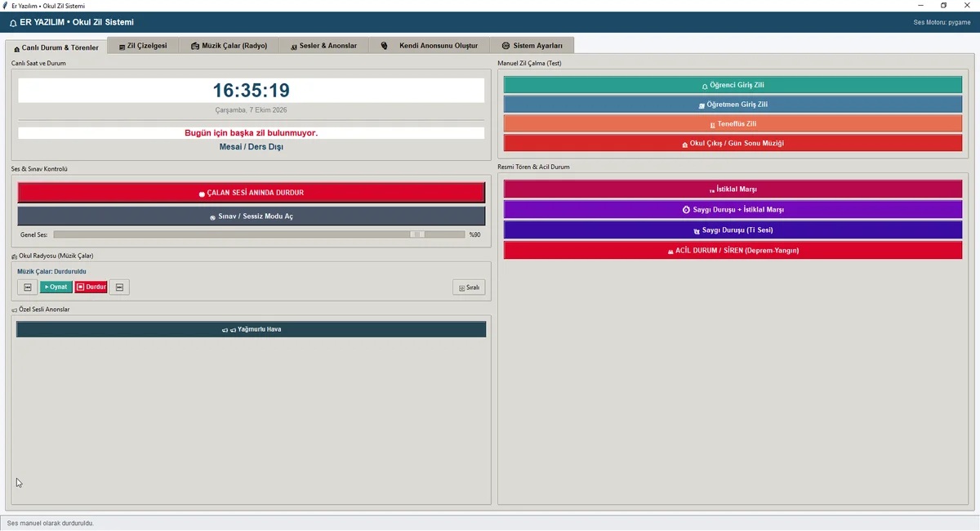Click the %90 volume value
The height and width of the screenshot is (531, 980).
[474, 234]
